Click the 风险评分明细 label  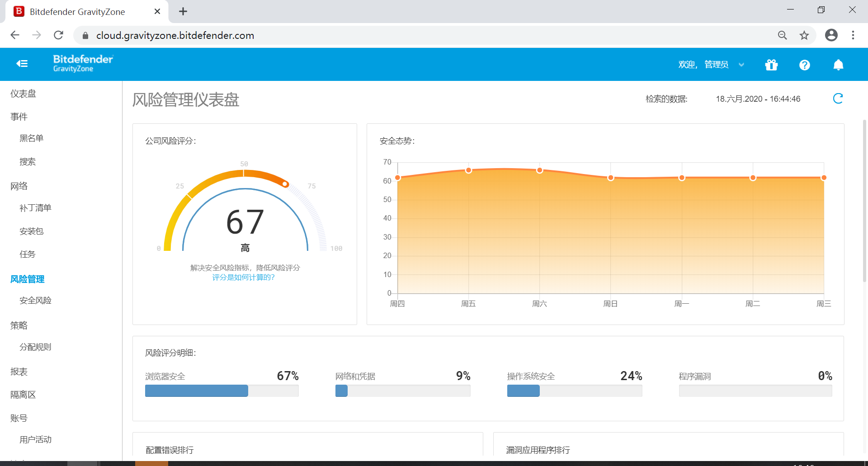click(x=170, y=353)
